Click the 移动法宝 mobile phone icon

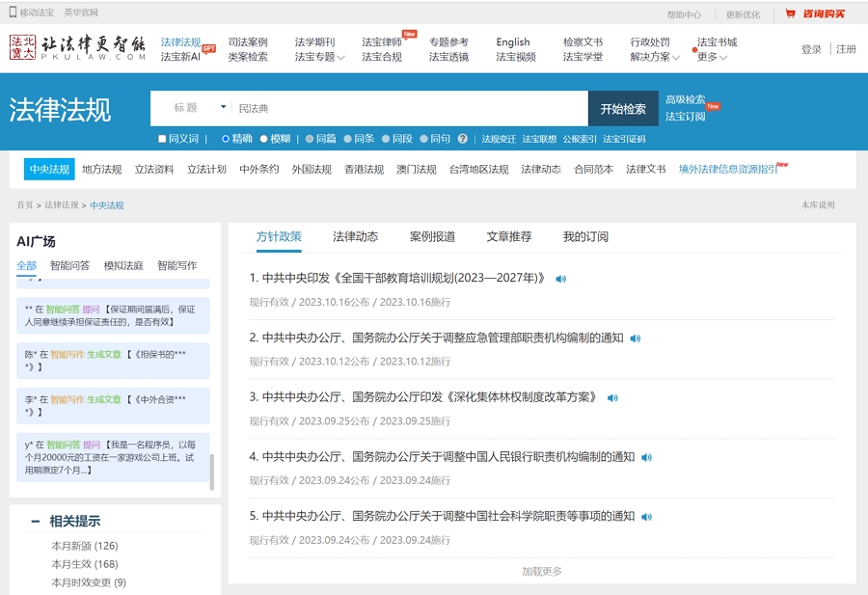13,14
